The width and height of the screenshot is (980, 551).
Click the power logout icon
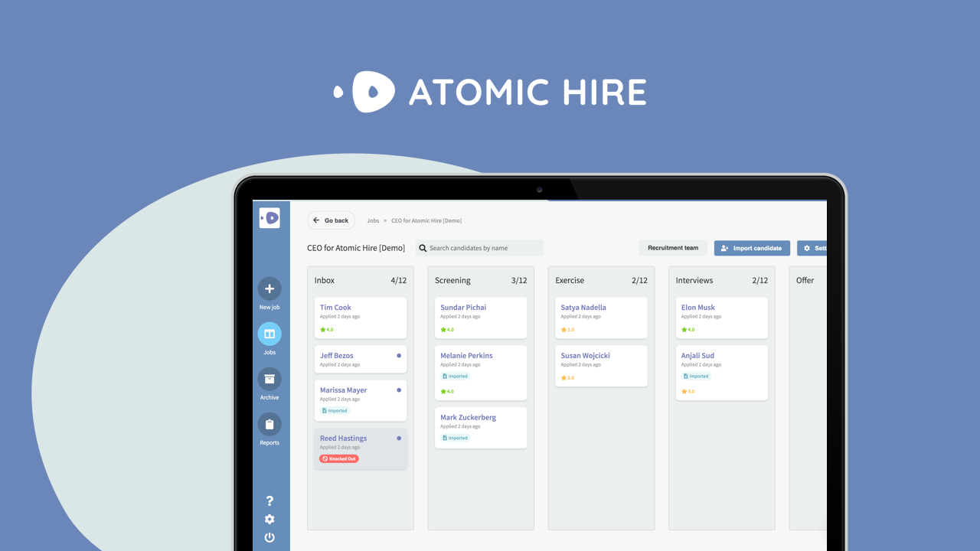coord(269,538)
